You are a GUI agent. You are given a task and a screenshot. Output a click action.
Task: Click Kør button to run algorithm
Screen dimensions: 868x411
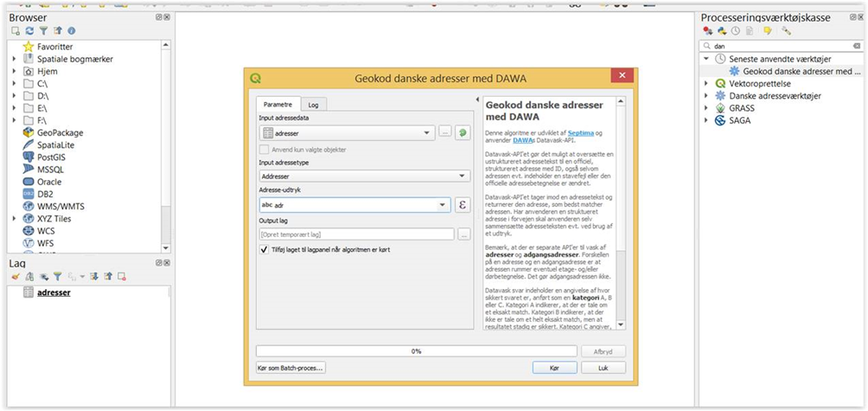[x=555, y=368]
